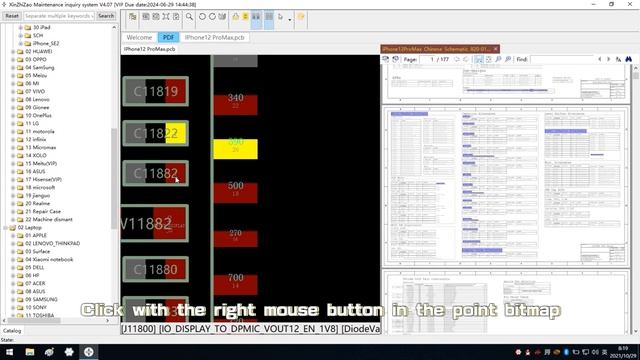This screenshot has height=360, width=640.
Task: Select the iPhone_SE2 folder
Action: coord(46,43)
